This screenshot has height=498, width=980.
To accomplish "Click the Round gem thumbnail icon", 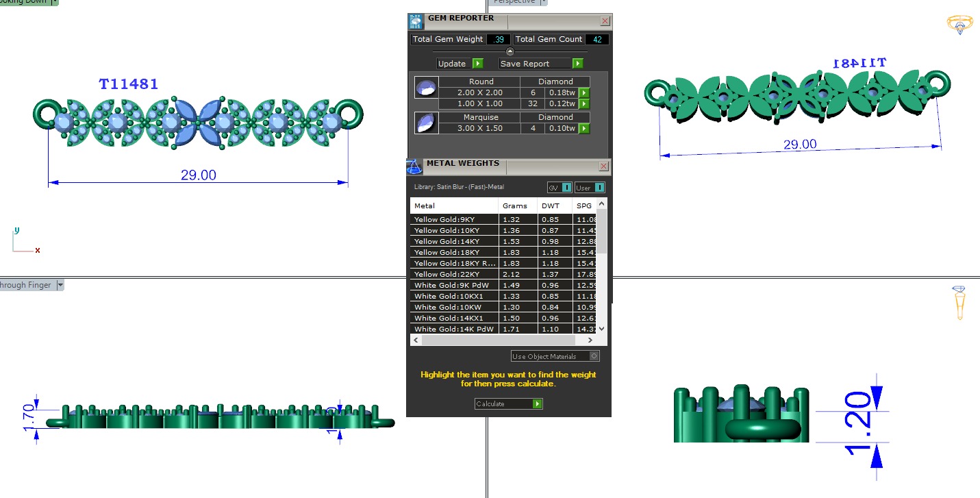I will tap(425, 88).
